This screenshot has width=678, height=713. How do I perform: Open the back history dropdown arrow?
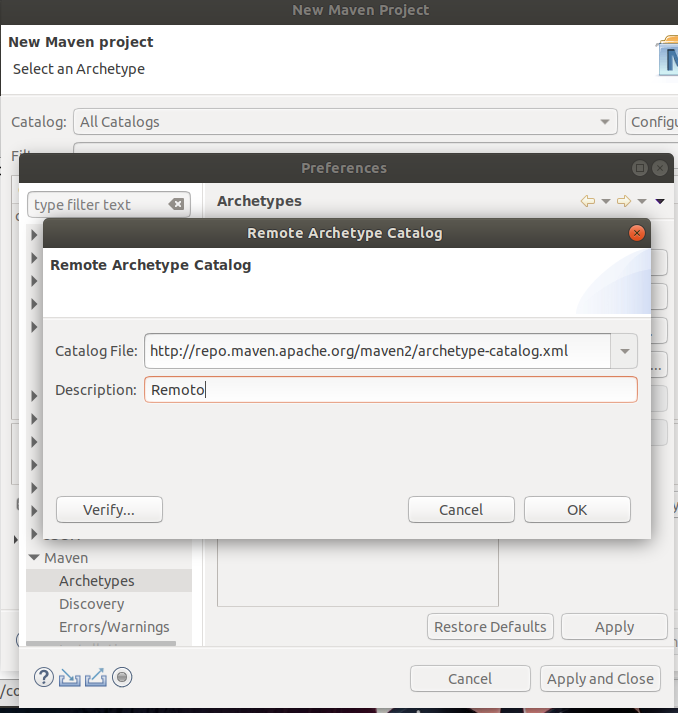tap(606, 201)
